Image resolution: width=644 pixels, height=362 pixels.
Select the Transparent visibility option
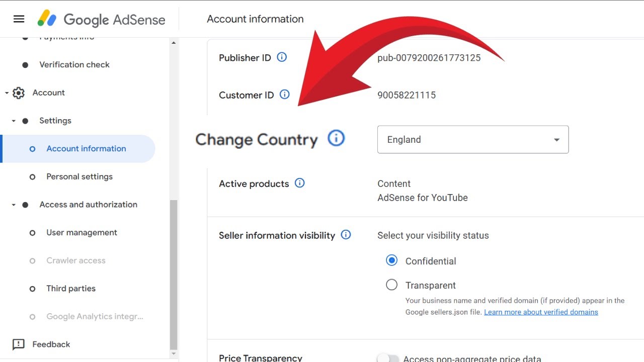(391, 285)
